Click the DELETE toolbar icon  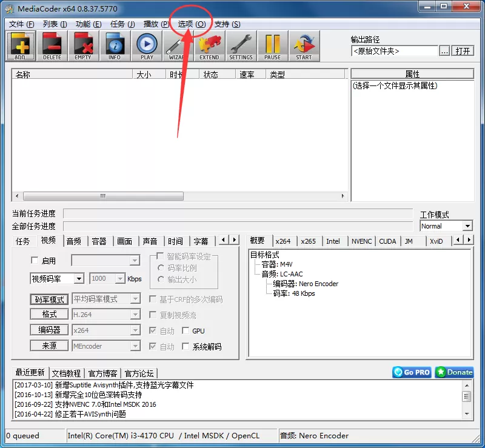(x=52, y=46)
